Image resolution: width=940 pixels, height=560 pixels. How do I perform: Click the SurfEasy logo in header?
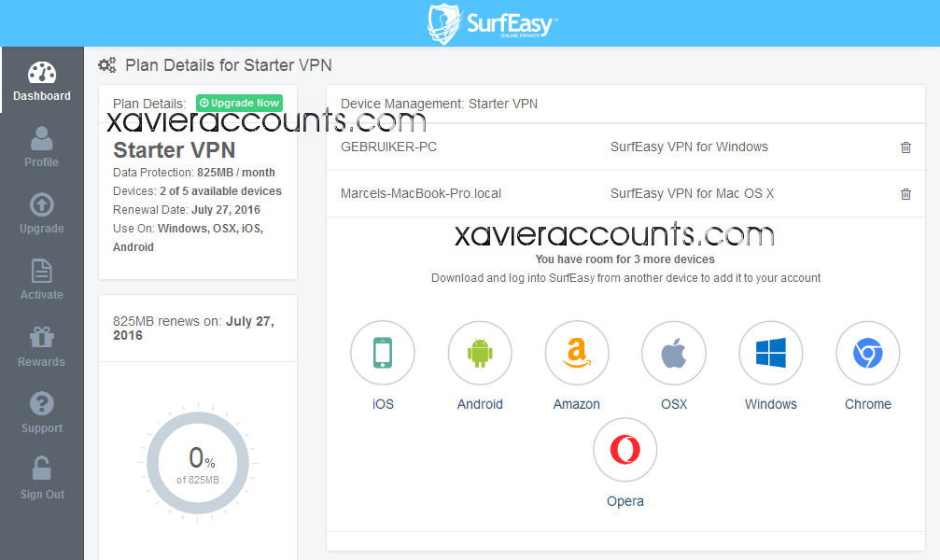[492, 24]
